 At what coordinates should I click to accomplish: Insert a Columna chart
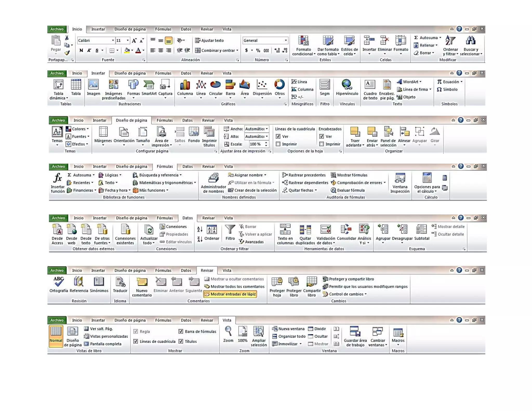[x=185, y=89]
